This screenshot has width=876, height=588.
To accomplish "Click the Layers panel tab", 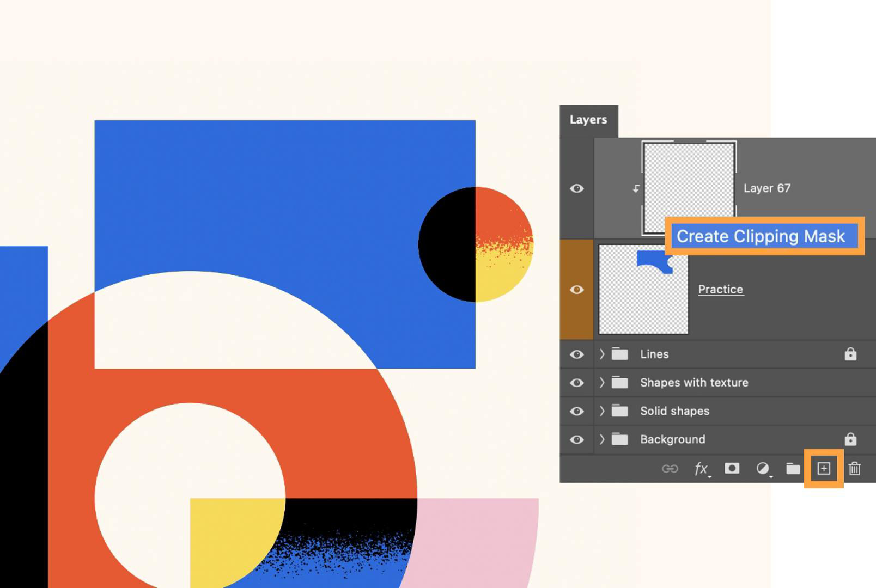I will [x=588, y=119].
